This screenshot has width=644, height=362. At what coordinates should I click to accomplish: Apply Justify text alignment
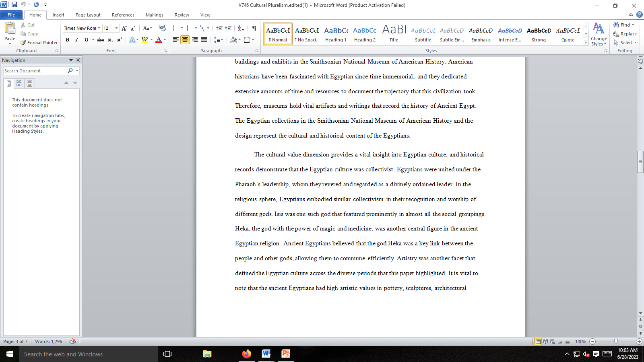pos(204,40)
